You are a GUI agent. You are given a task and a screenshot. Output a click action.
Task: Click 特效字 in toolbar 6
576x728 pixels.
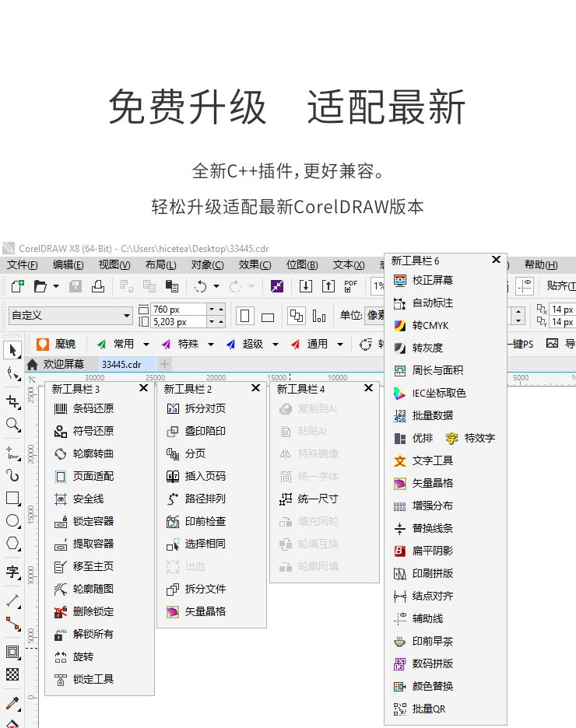pos(471,438)
